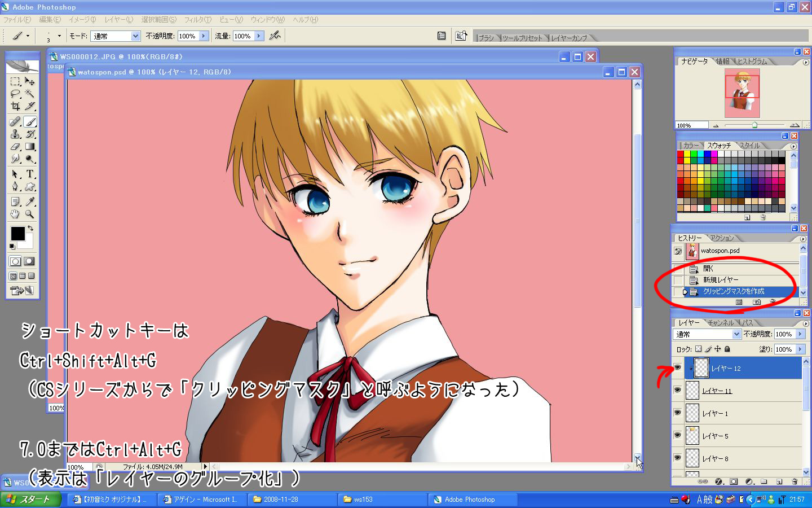Reset to default foreground and background colors
The image size is (812, 508).
click(x=12, y=247)
